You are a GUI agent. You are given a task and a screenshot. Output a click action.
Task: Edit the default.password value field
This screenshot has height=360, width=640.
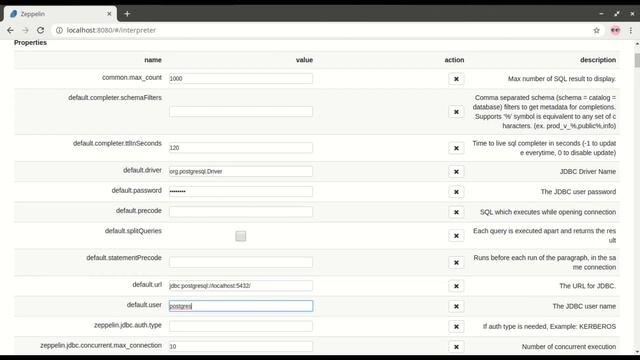point(241,191)
